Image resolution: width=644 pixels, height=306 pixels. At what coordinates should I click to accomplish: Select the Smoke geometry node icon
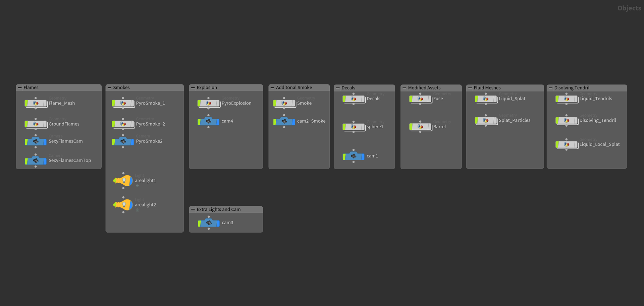pos(284,103)
